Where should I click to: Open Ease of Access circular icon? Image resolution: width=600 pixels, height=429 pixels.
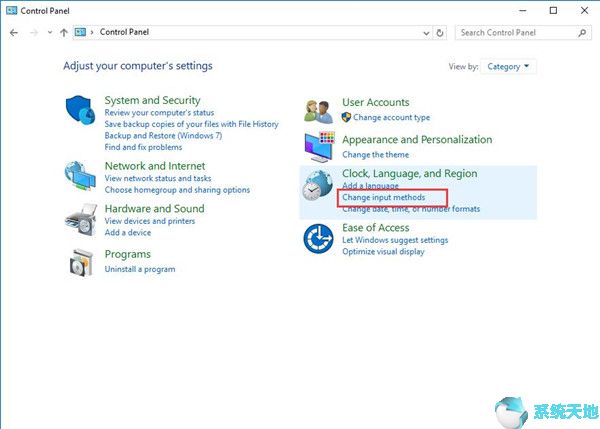click(318, 238)
